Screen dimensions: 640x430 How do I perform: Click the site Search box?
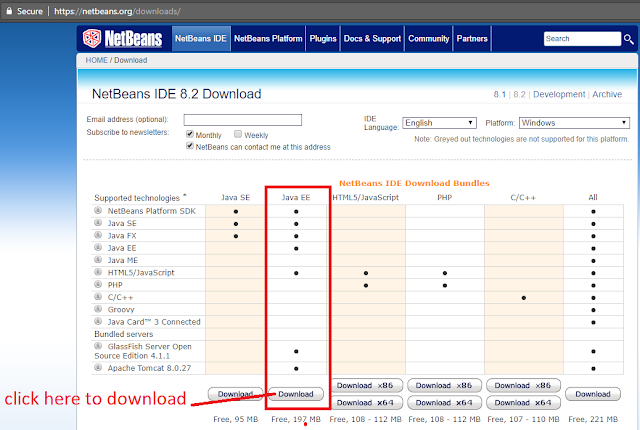point(582,39)
